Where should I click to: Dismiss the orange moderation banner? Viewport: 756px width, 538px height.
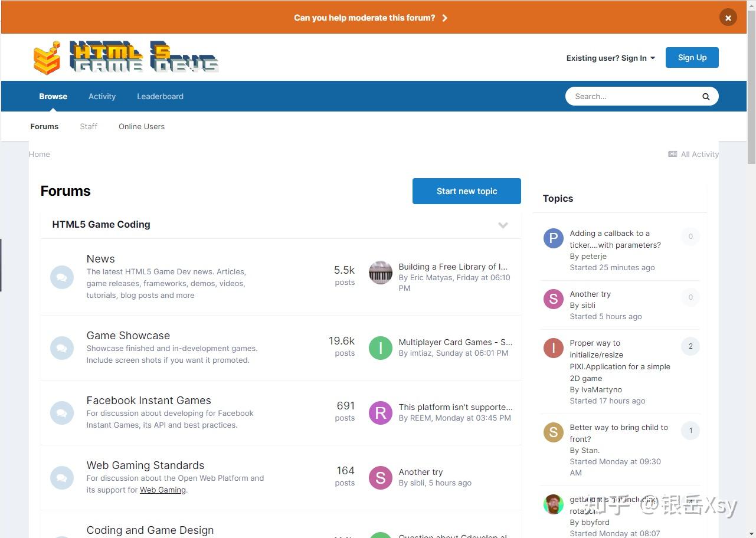pyautogui.click(x=728, y=18)
